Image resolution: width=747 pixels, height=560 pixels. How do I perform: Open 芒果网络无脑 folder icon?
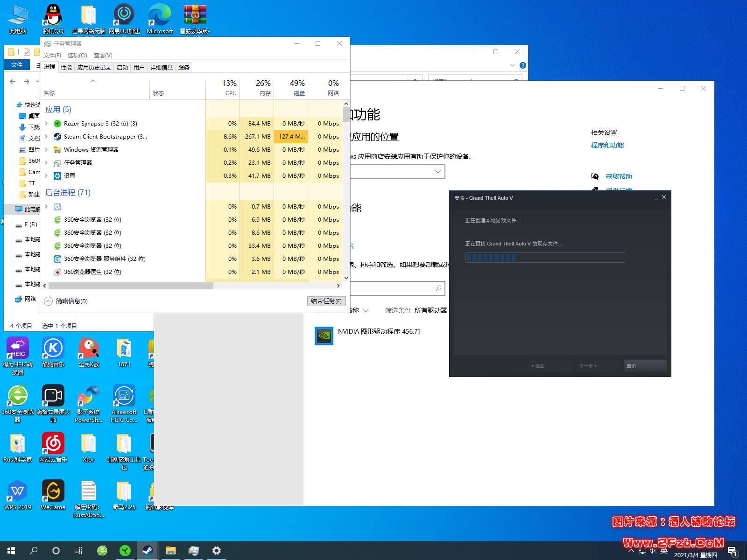tap(89, 19)
